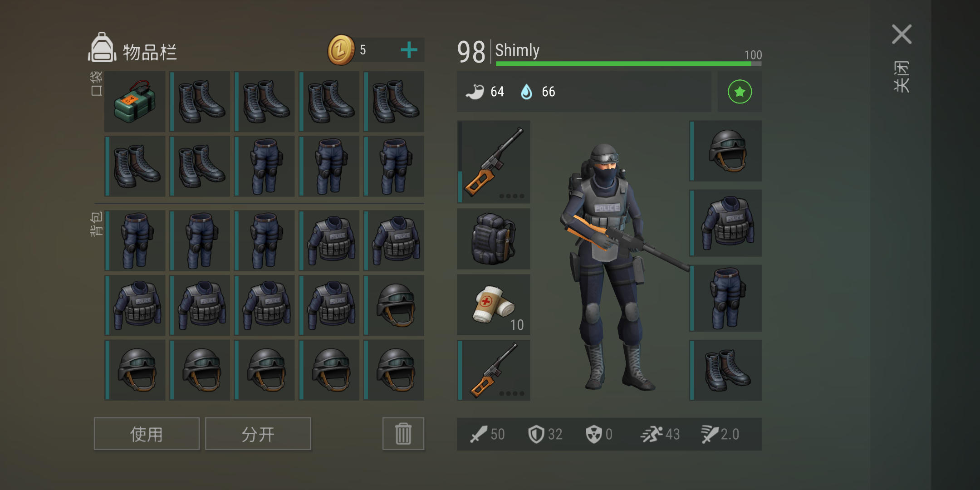
Task: Click the plus icon to add coins
Action: (x=409, y=50)
